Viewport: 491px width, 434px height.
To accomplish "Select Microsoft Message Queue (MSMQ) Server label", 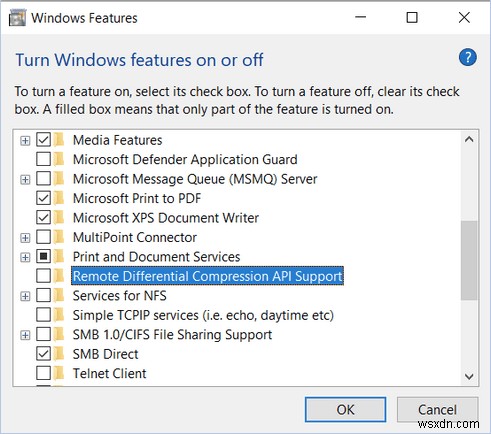I will pos(195,179).
